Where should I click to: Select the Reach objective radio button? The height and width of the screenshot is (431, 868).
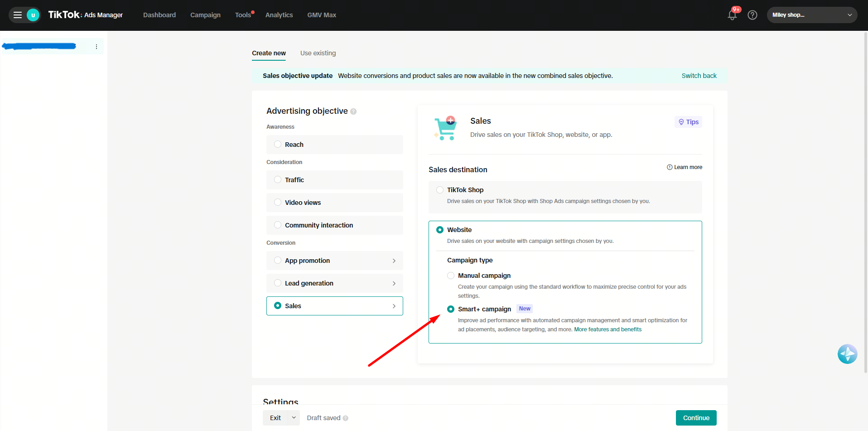coord(278,145)
